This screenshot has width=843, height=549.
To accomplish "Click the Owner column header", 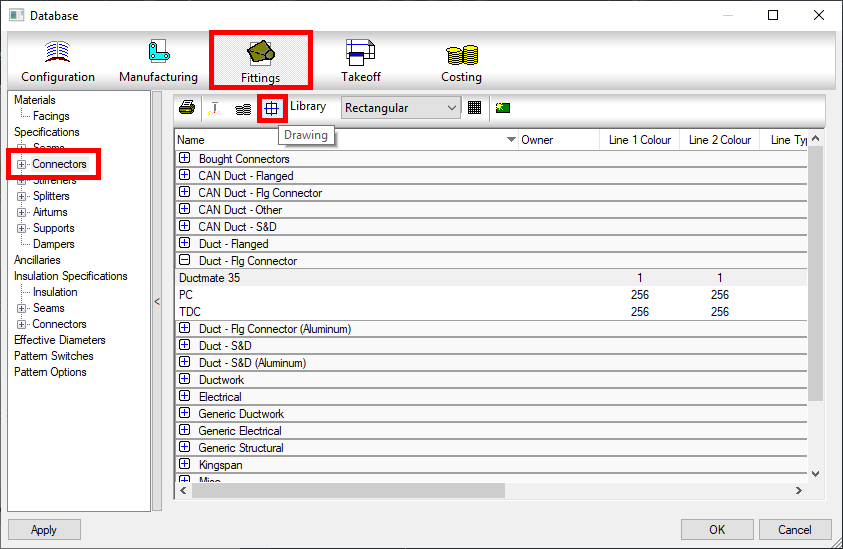I will [x=559, y=140].
